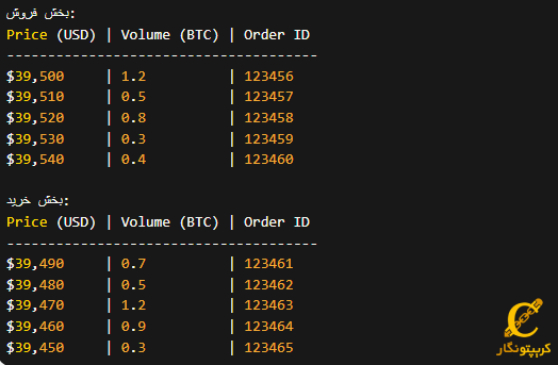Image resolution: width=558 pixels, height=365 pixels.
Task: Pick order ID 123461
Action: point(269,264)
